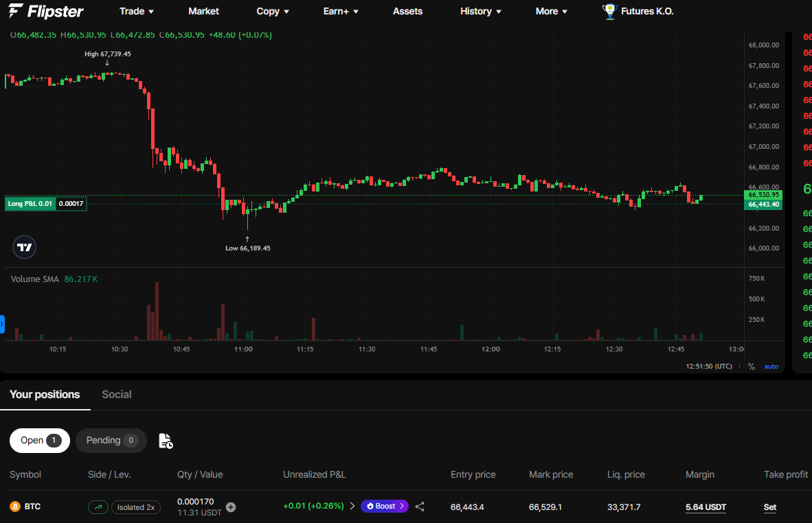Viewport: 812px width, 523px height.
Task: Click the Long P&L price line label
Action: pyautogui.click(x=45, y=203)
